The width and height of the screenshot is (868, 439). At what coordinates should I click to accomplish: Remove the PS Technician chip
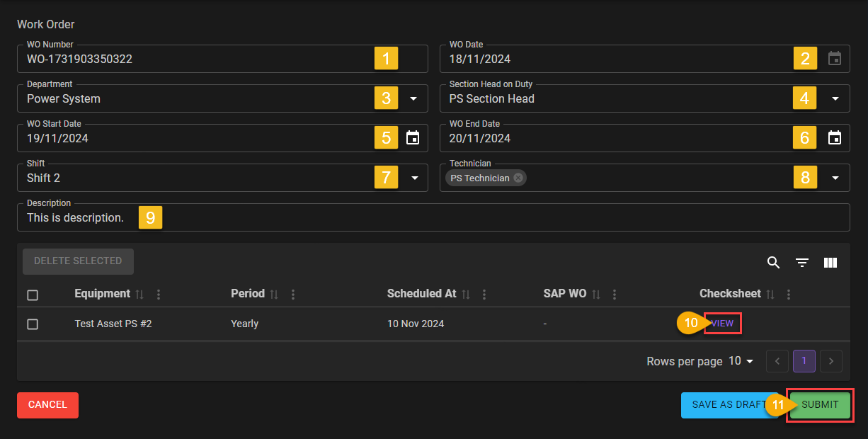click(x=518, y=178)
